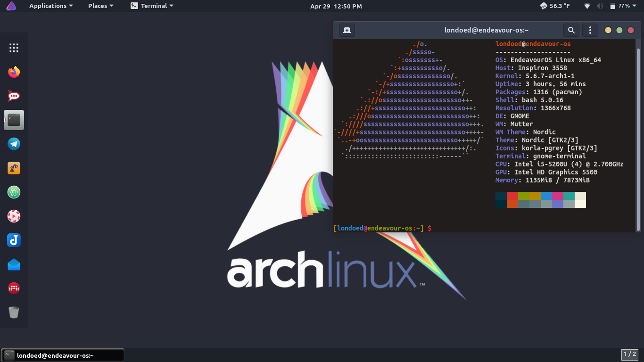Image resolution: width=644 pixels, height=362 pixels.
Task: Click the OS: EndeavourOS Linux x86_64 line
Action: [548, 60]
